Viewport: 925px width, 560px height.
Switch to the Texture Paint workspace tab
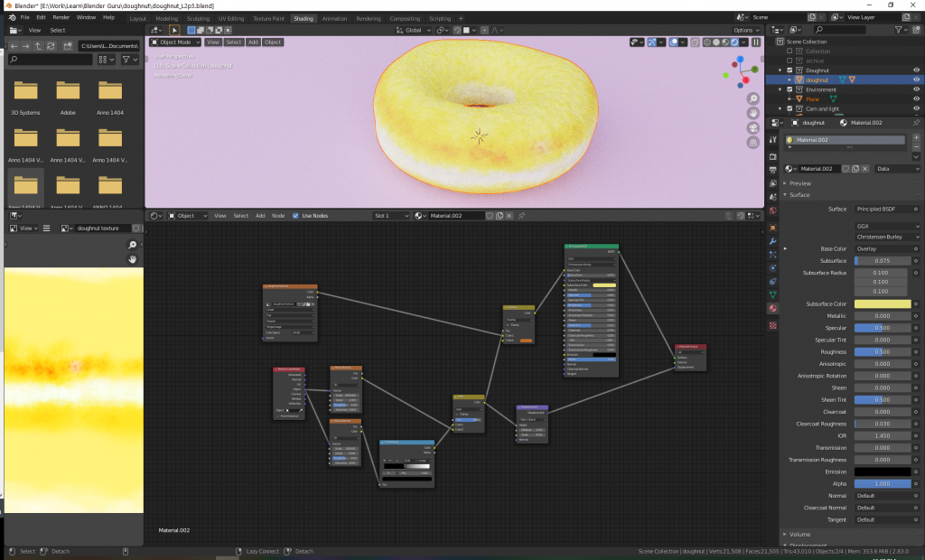267,18
